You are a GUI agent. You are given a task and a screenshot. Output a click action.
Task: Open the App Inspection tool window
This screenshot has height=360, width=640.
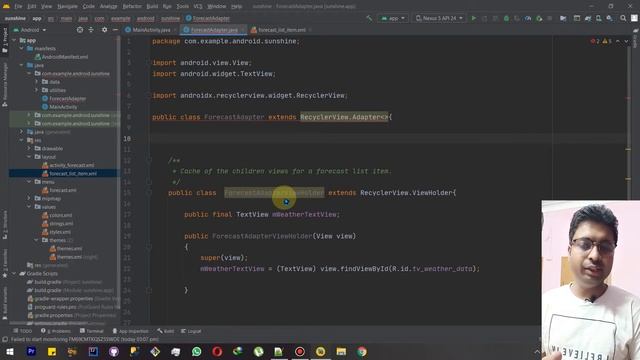pos(130,331)
